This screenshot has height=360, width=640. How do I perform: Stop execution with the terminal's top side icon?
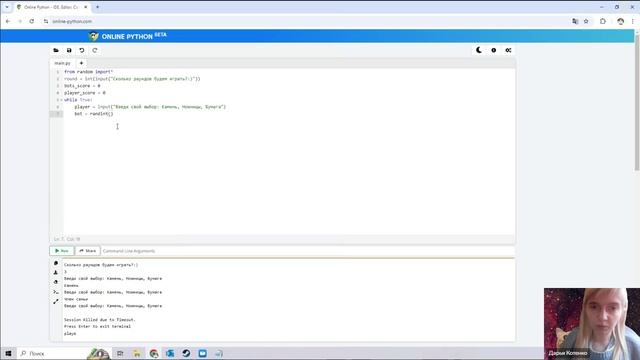pos(56,263)
